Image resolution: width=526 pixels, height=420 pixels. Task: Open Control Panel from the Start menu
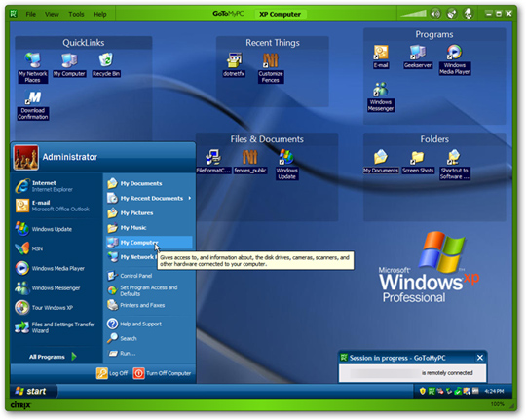click(x=149, y=276)
